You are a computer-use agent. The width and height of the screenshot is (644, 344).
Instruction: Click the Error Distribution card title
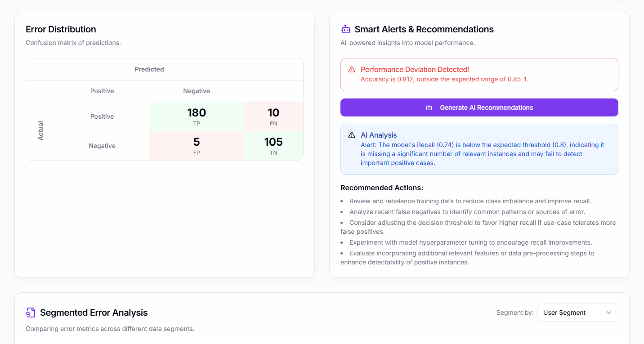pos(61,29)
